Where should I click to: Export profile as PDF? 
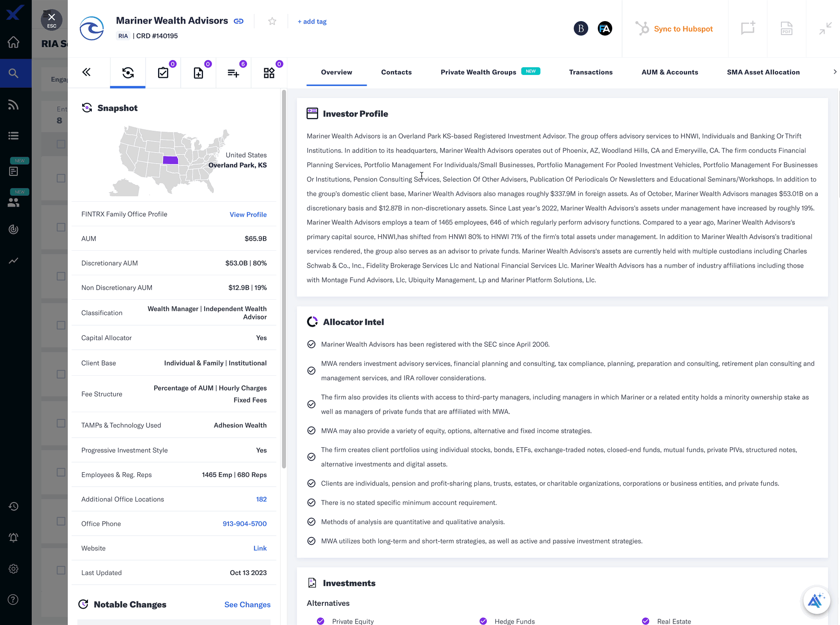click(x=787, y=29)
